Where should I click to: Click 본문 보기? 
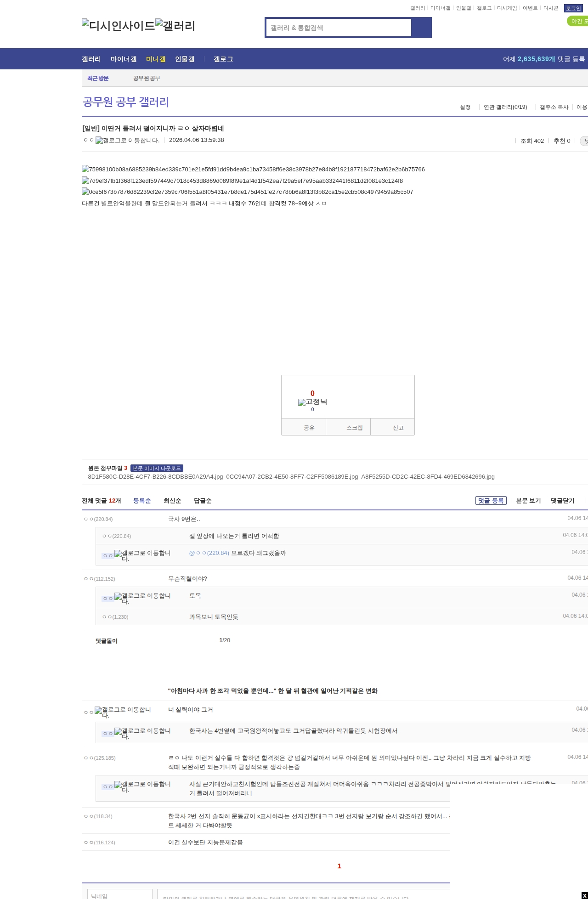(528, 501)
